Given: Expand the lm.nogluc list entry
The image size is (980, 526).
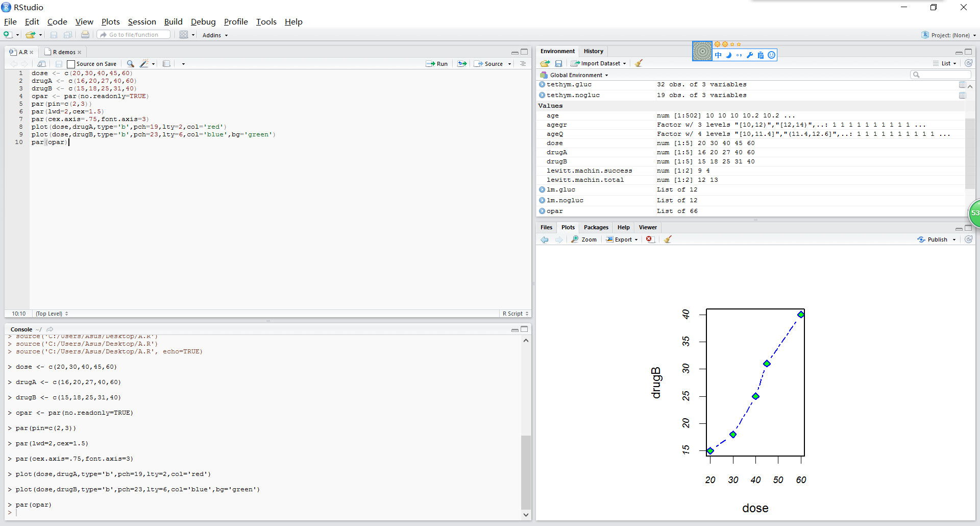Looking at the screenshot, I should tap(542, 200).
